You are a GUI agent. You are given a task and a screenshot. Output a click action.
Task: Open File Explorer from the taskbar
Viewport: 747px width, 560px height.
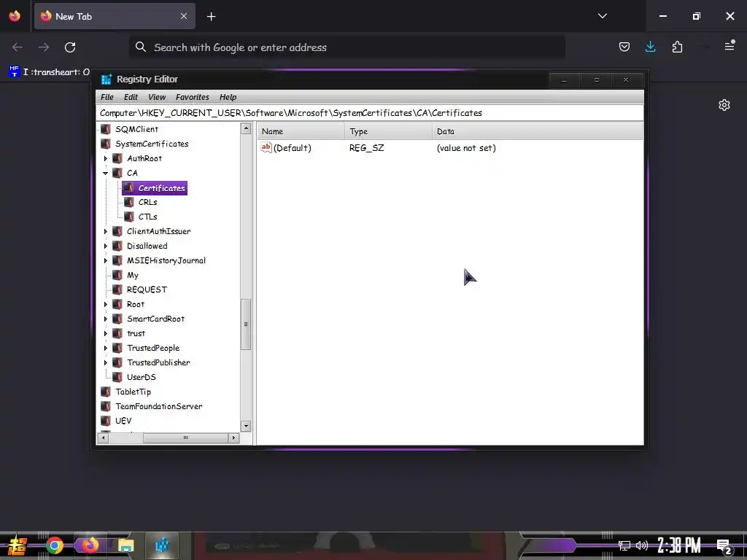point(126,545)
